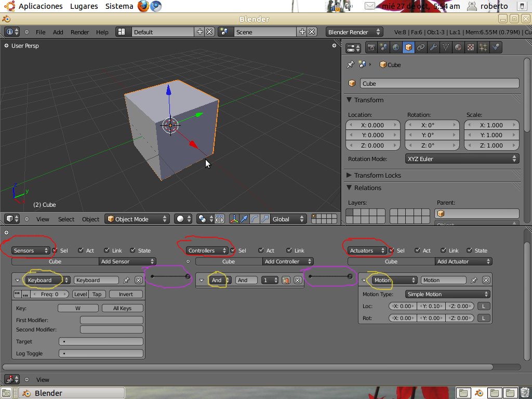The width and height of the screenshot is (532, 399).
Task: Open the Scene properties tab icon
Action: click(x=383, y=47)
